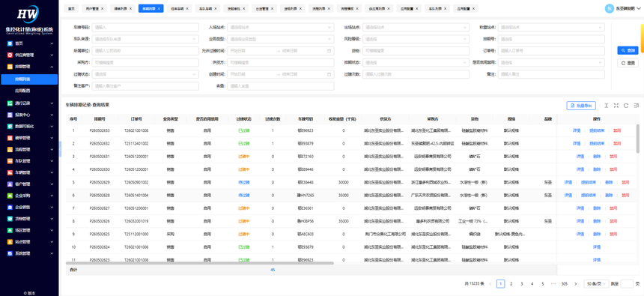Click the 企业采购 sidebar menu icon
644x296 pixels.
pyautogui.click(x=10, y=196)
